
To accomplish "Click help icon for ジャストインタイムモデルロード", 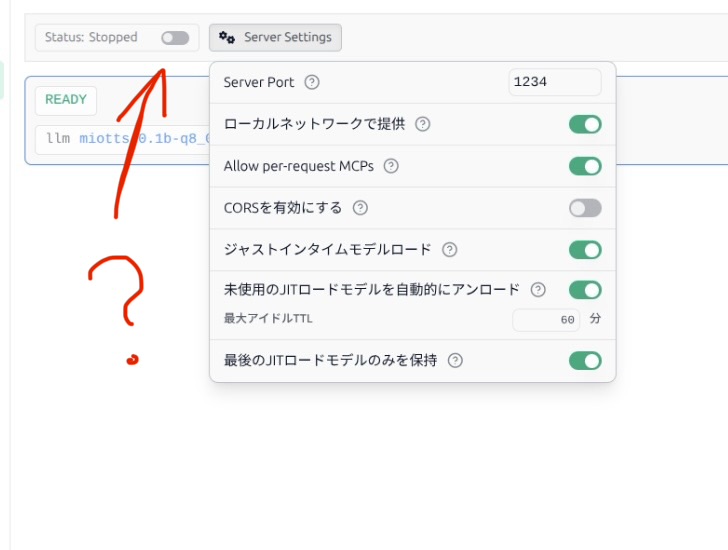I will tap(450, 249).
